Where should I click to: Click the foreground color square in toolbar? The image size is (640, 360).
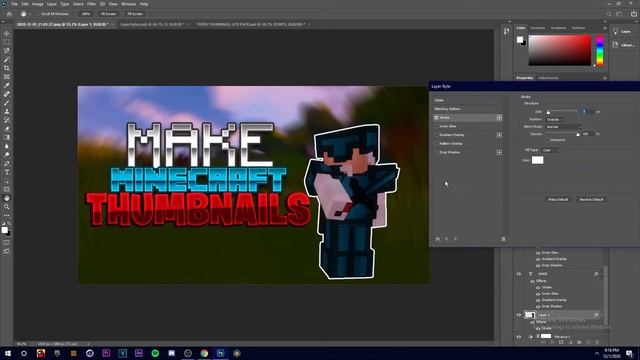pyautogui.click(x=4, y=230)
